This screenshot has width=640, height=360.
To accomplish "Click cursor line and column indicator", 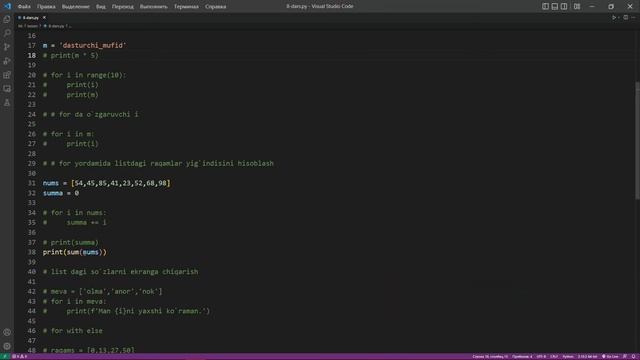I will pyautogui.click(x=490, y=356).
